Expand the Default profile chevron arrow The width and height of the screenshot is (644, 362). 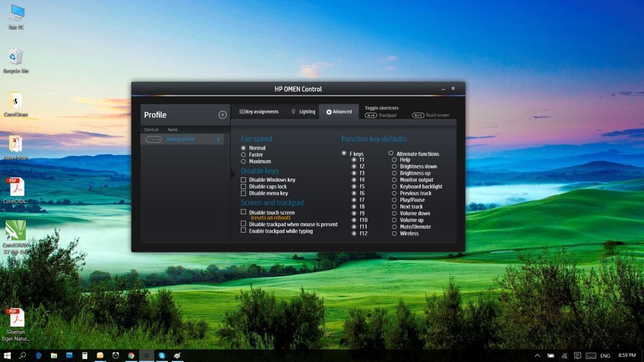[x=218, y=140]
